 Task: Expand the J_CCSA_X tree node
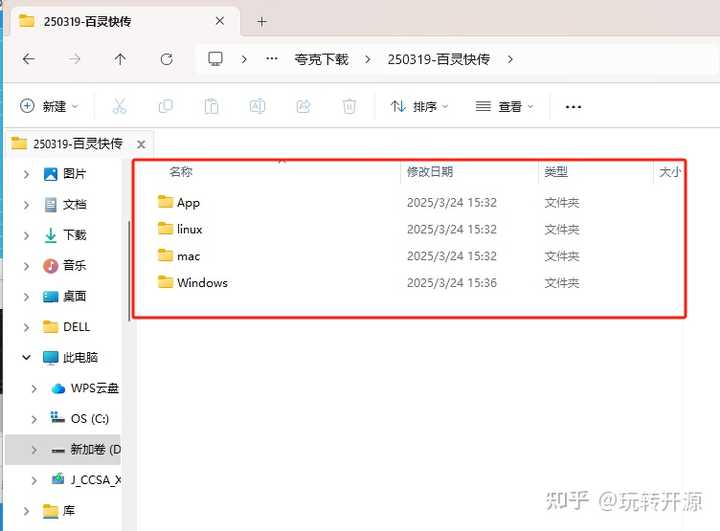click(34, 480)
